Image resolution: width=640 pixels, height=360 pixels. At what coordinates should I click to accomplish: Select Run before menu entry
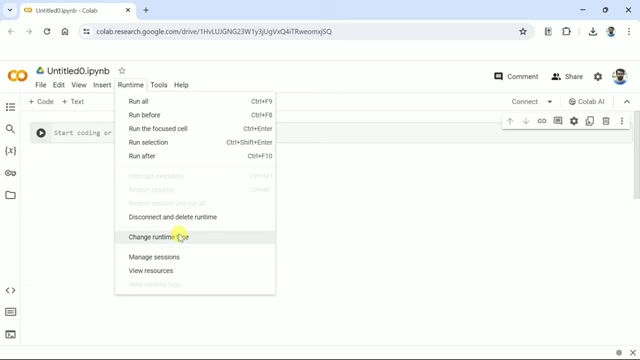click(x=195, y=115)
